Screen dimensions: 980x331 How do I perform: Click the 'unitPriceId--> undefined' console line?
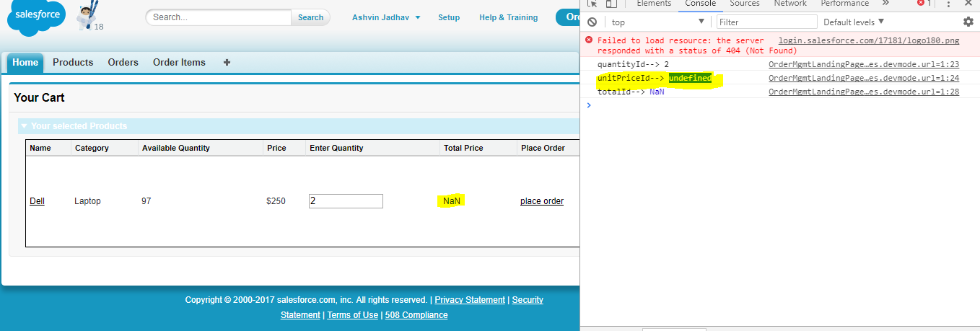tap(655, 78)
